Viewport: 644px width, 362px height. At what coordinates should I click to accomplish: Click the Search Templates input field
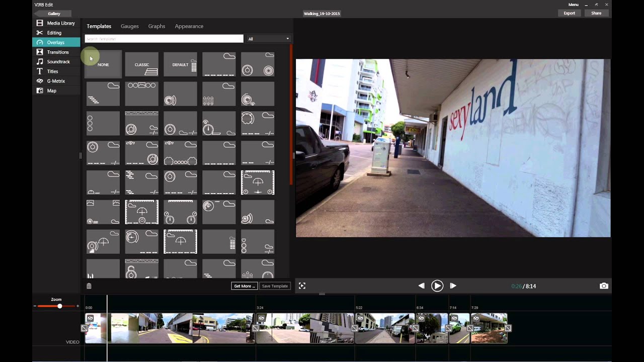164,39
